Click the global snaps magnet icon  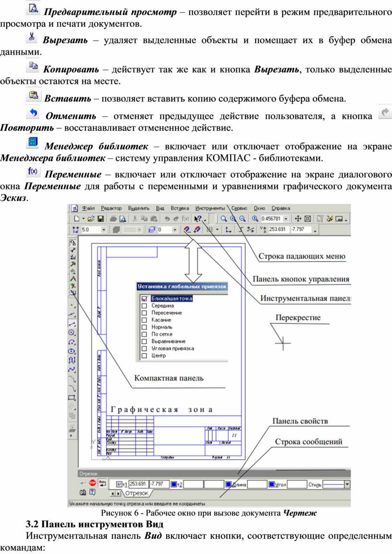(187, 230)
